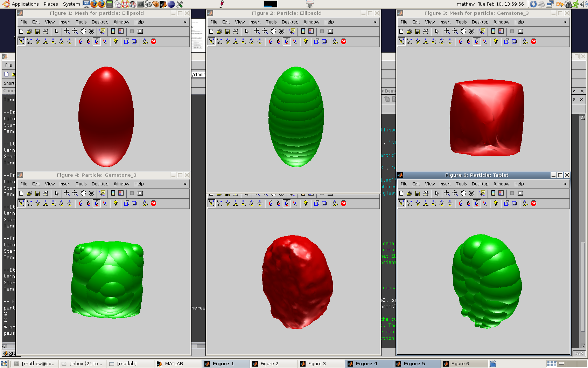
Task: Set No Principal Axis in Figure 4
Action: tap(105, 203)
